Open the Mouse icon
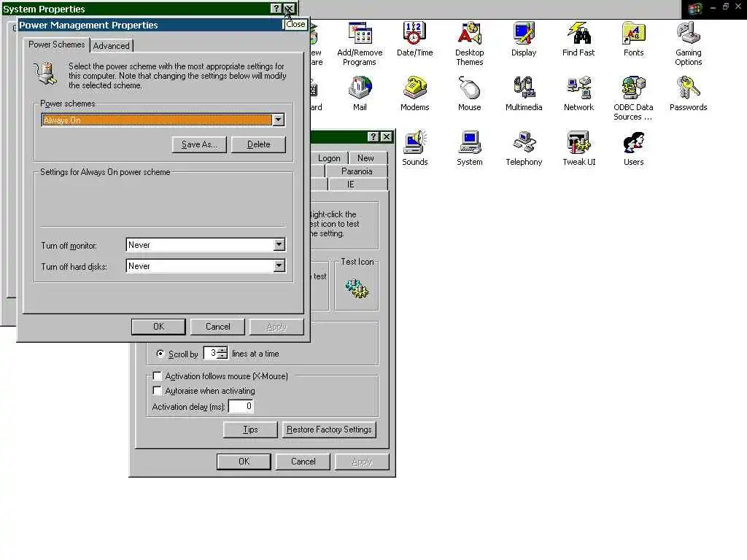 click(x=469, y=93)
